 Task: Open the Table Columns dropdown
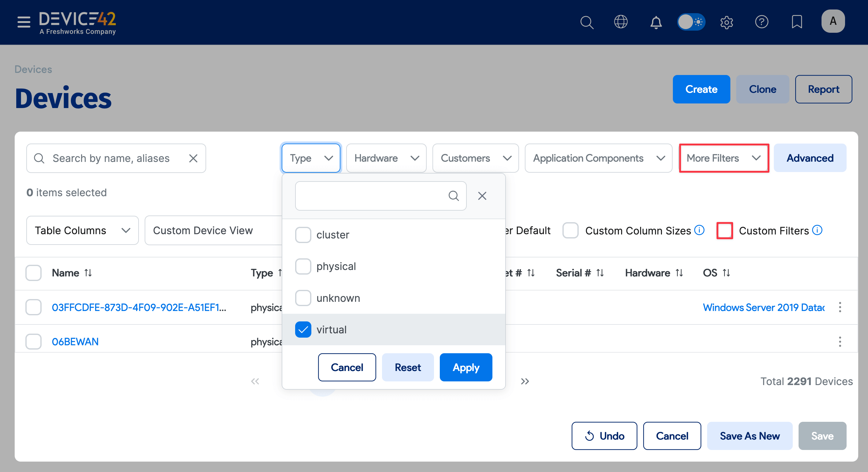pos(82,230)
